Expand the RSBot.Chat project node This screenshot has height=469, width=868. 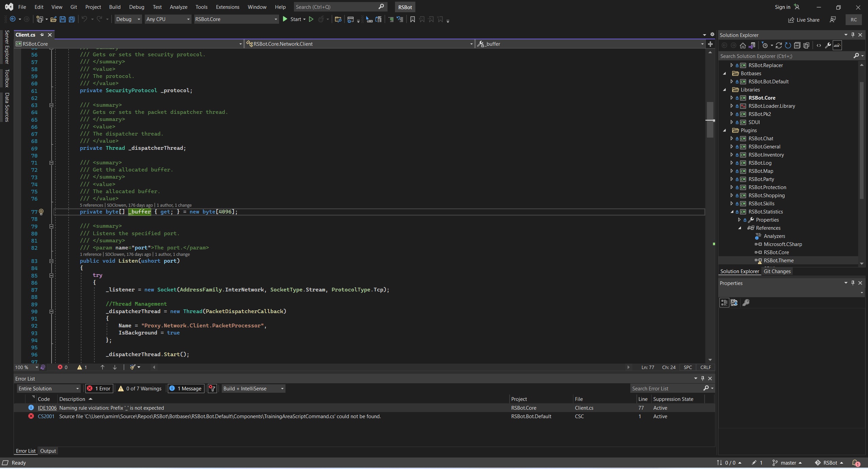(732, 139)
